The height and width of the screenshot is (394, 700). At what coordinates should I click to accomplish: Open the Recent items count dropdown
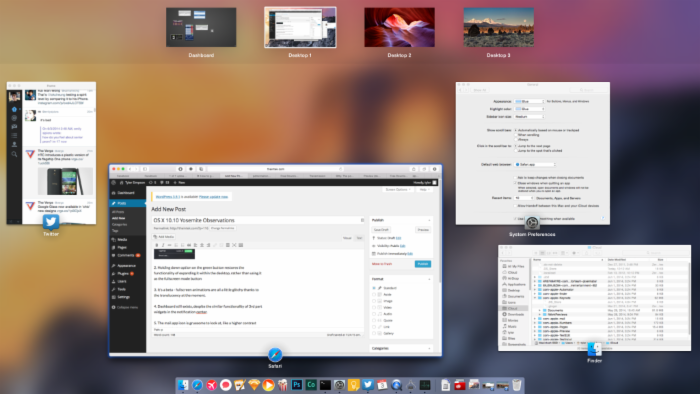(524, 198)
